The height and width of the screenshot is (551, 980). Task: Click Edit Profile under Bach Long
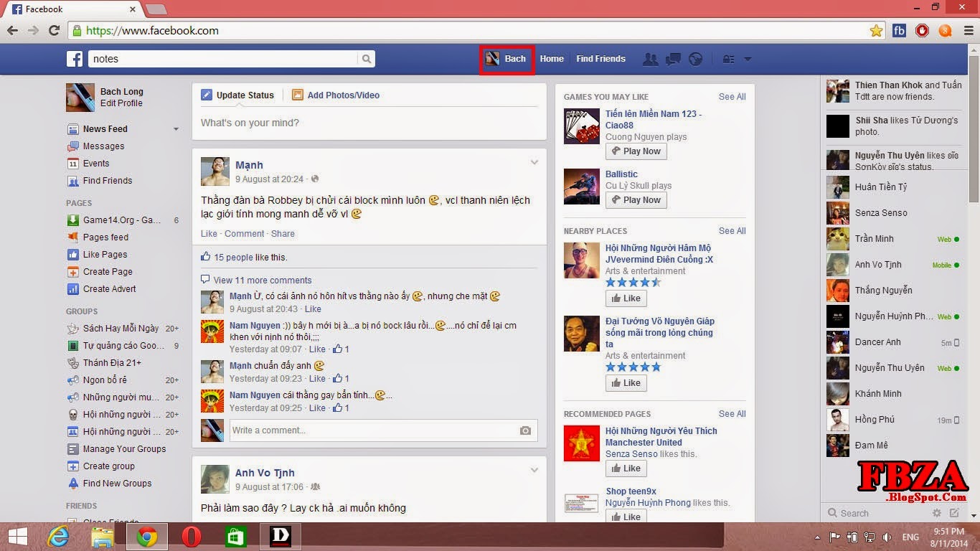(121, 103)
